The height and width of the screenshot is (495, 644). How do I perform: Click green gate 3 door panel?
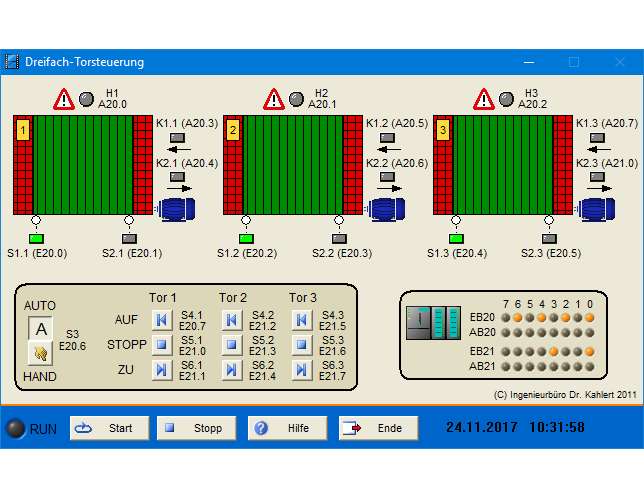point(504,165)
